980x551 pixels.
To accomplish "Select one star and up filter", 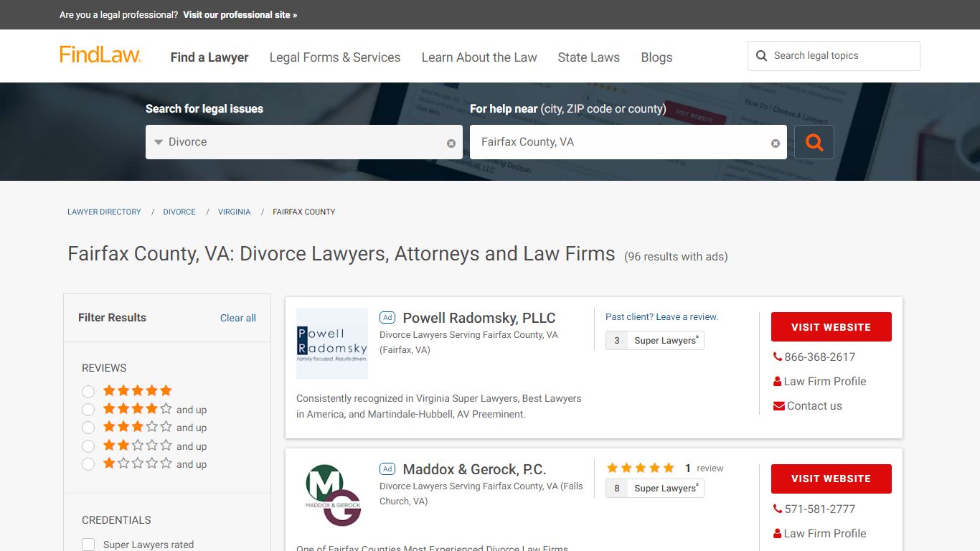I will (88, 464).
